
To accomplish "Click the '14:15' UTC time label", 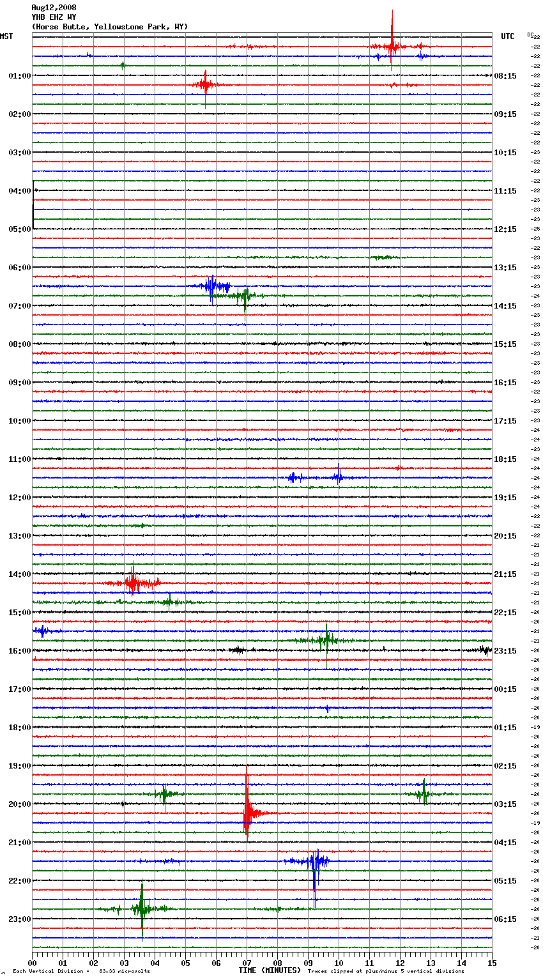I will click(x=505, y=306).
